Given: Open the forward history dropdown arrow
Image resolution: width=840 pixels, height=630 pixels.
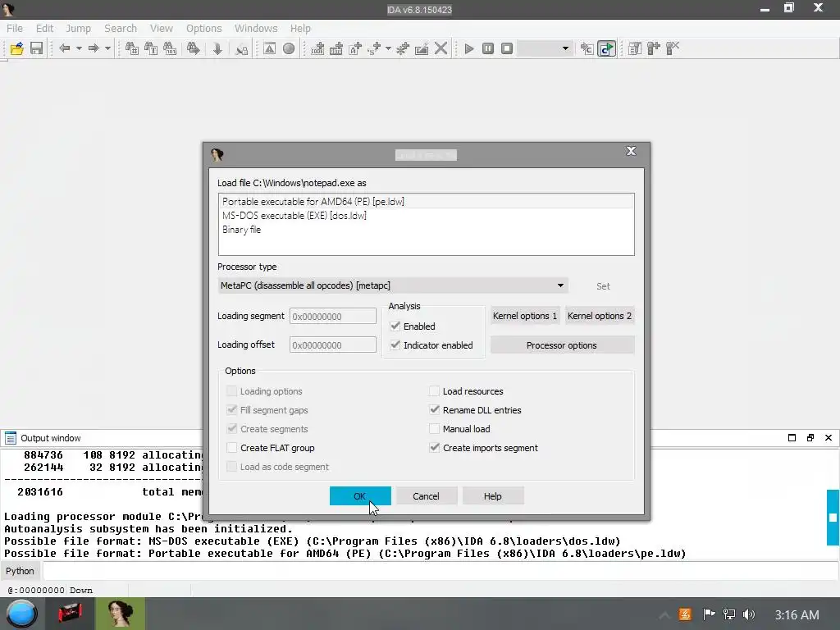Looking at the screenshot, I should [x=107, y=48].
